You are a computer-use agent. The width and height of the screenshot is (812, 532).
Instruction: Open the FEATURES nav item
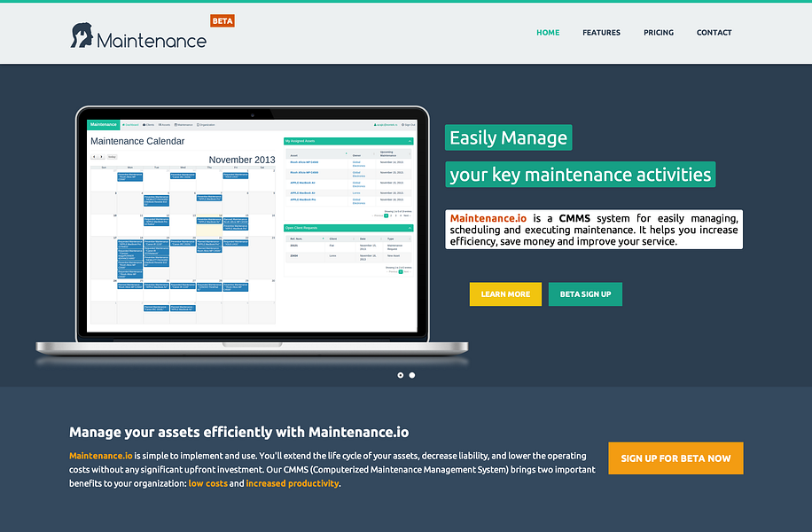(601, 33)
